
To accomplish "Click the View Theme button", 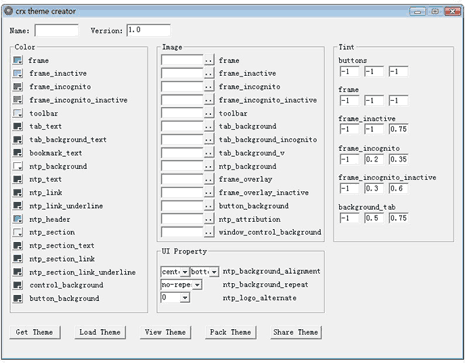I will tap(165, 332).
